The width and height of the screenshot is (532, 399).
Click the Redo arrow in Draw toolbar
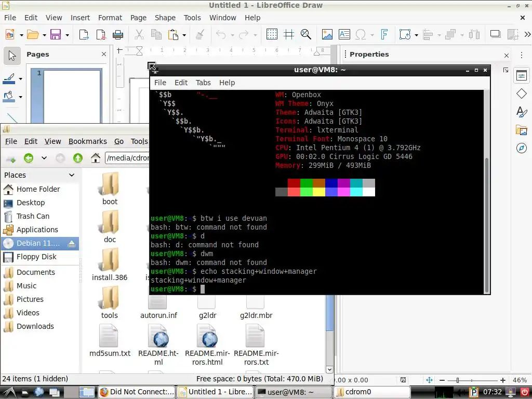tap(244, 34)
